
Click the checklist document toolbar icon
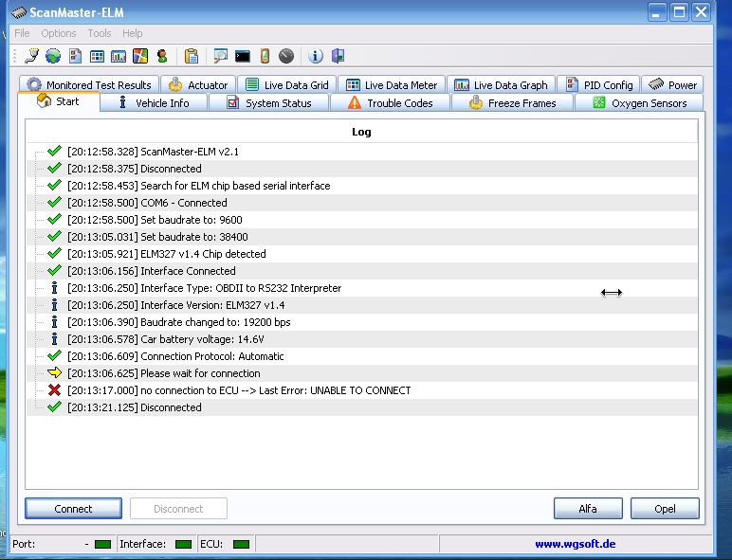(x=75, y=56)
